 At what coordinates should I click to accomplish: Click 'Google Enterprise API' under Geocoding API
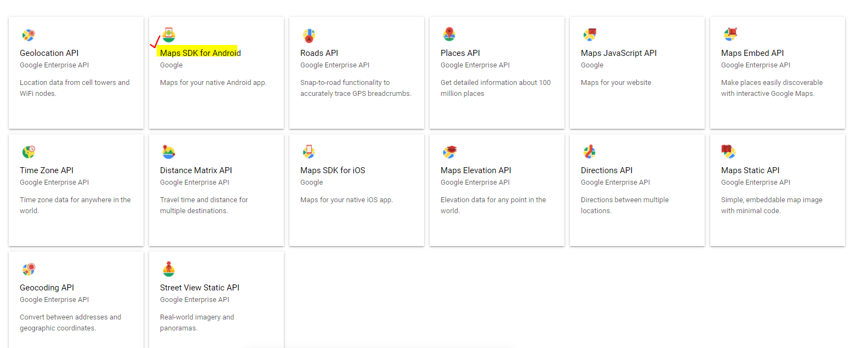(54, 300)
